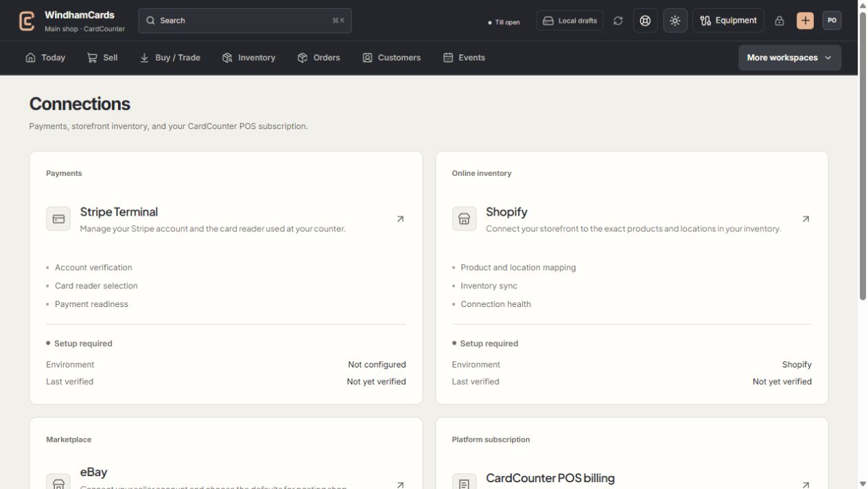Select 'Payment readiness' text

tap(91, 304)
